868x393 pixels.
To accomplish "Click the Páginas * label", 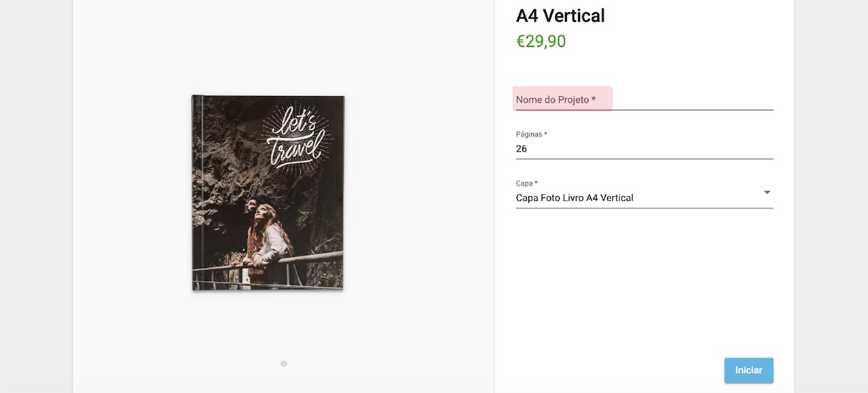I will tap(531, 135).
